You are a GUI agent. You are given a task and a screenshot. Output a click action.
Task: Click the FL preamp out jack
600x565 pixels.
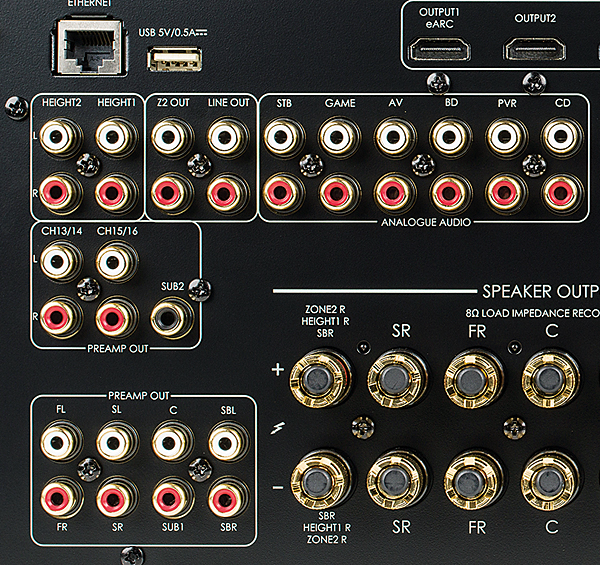click(x=61, y=442)
